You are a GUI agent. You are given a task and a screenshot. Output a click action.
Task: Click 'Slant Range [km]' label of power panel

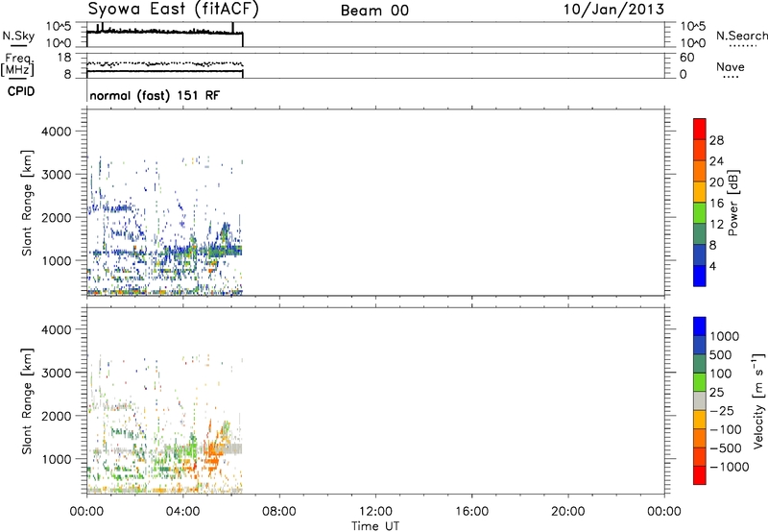[x=28, y=204]
